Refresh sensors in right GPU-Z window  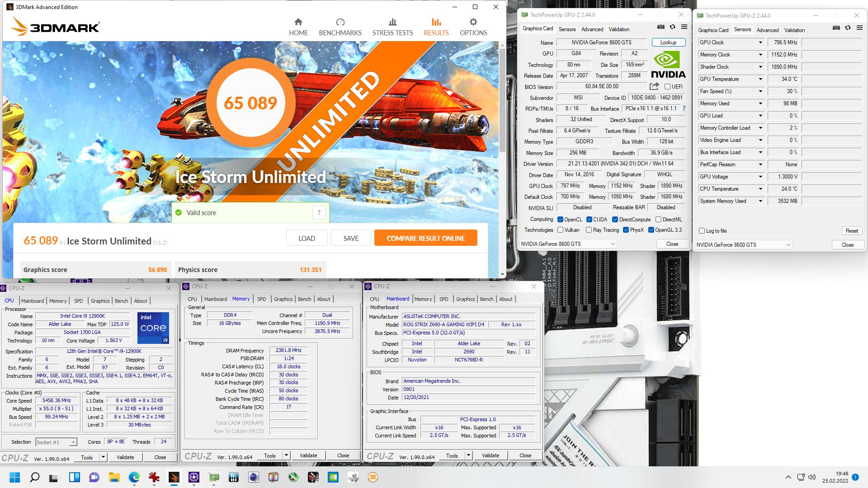[x=848, y=28]
